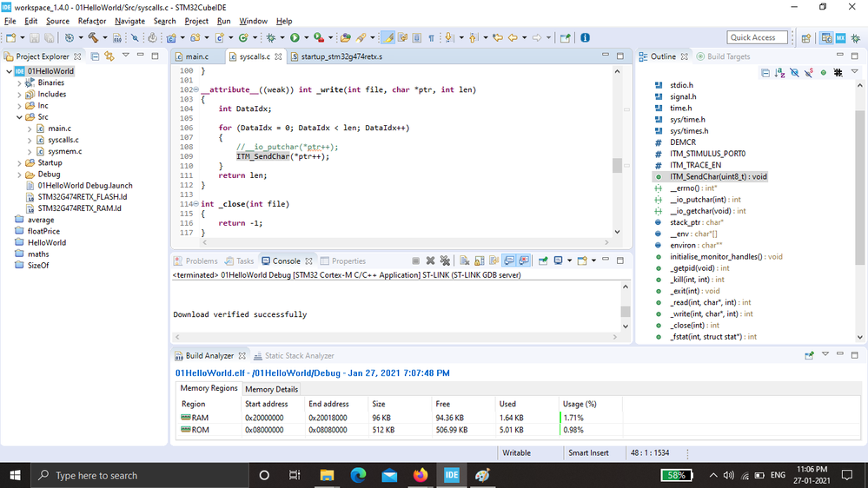
Task: Switch to the Device Configuration (MX) perspective icon
Action: pos(841,37)
